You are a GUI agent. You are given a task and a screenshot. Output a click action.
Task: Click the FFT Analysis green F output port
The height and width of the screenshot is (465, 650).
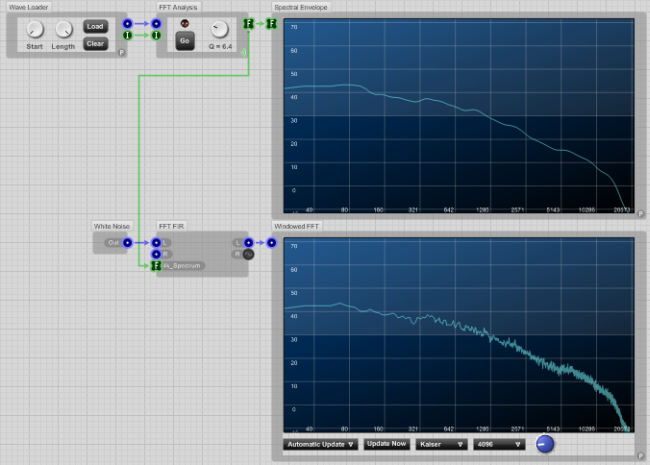(x=248, y=22)
